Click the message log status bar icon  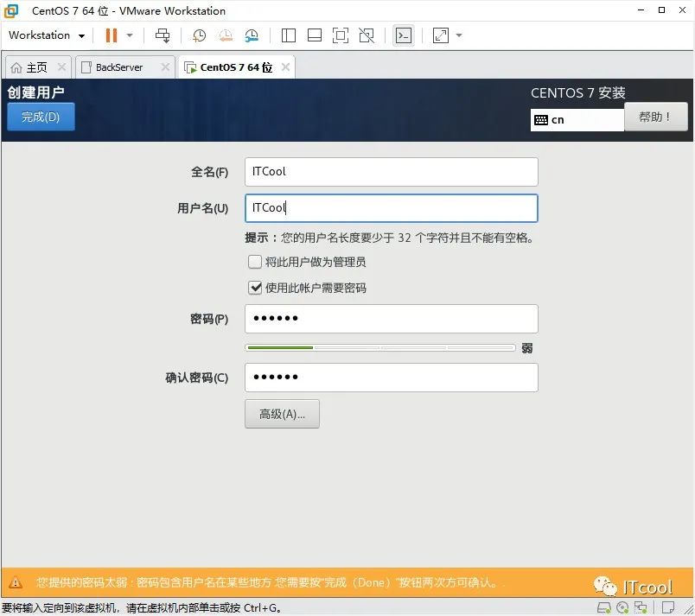coord(668,607)
